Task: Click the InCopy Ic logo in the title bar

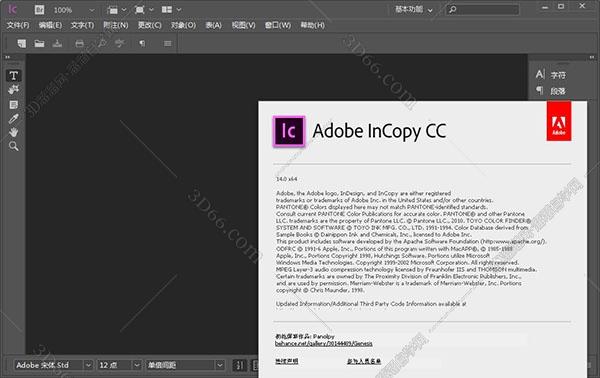Action: (x=12, y=9)
